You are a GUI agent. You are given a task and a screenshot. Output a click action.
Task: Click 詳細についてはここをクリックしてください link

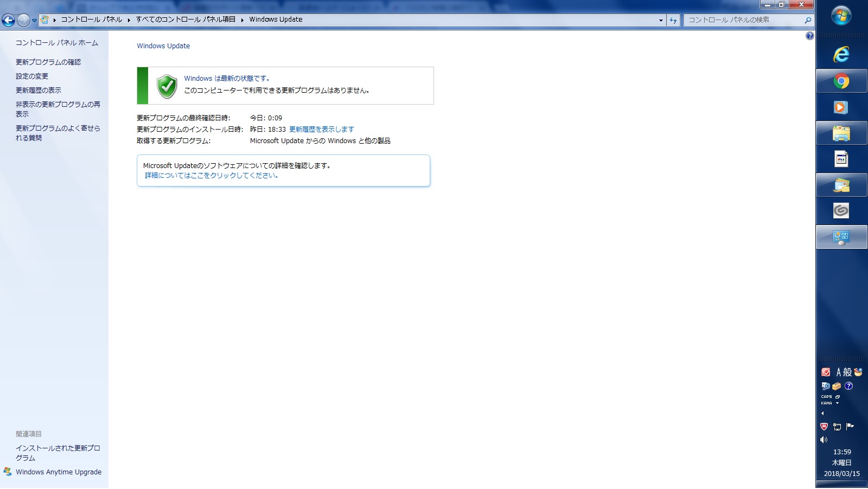(212, 176)
